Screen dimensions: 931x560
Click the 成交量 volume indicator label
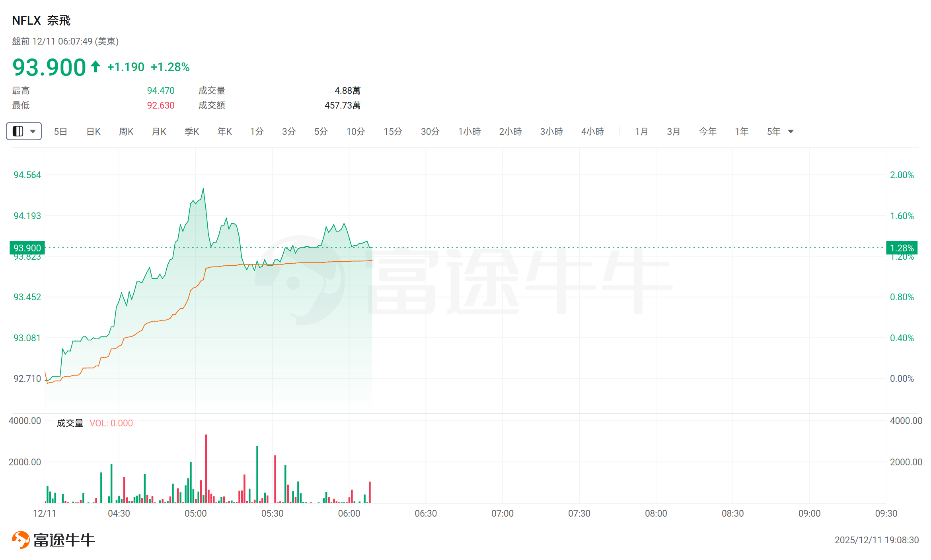pyautogui.click(x=70, y=423)
